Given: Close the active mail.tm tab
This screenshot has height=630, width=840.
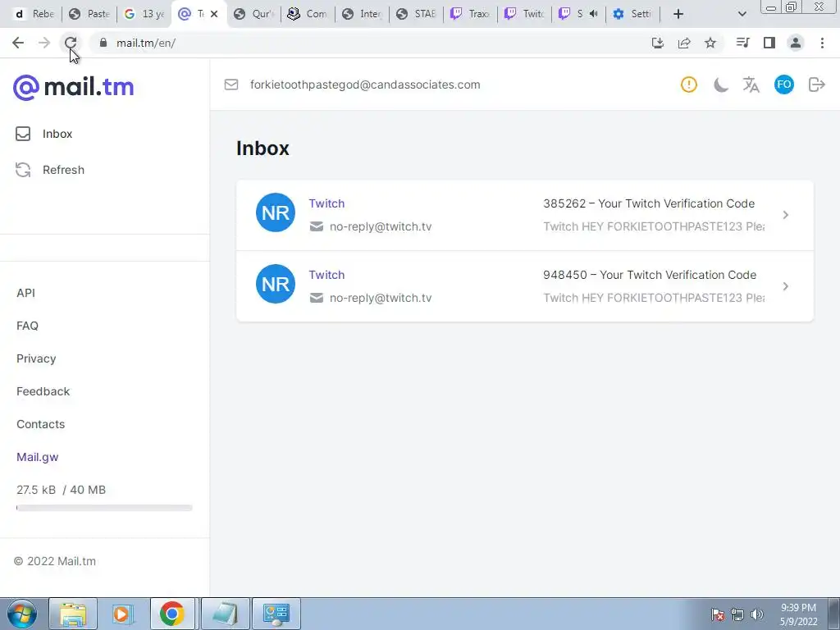Looking at the screenshot, I should tap(214, 14).
